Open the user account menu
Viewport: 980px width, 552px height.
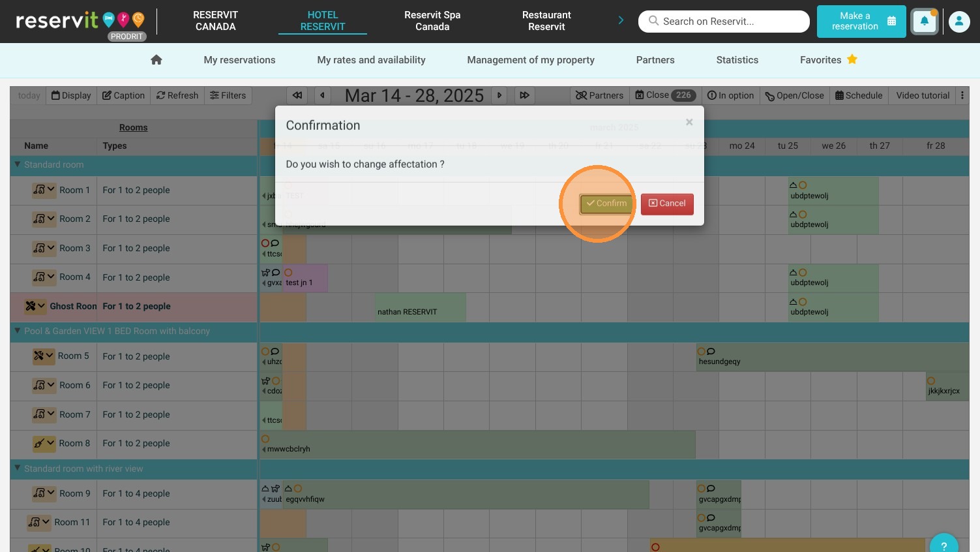pos(959,22)
